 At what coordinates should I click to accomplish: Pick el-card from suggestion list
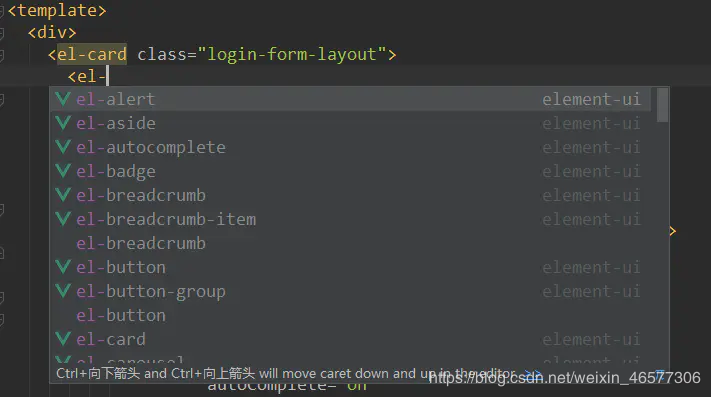[351, 339]
